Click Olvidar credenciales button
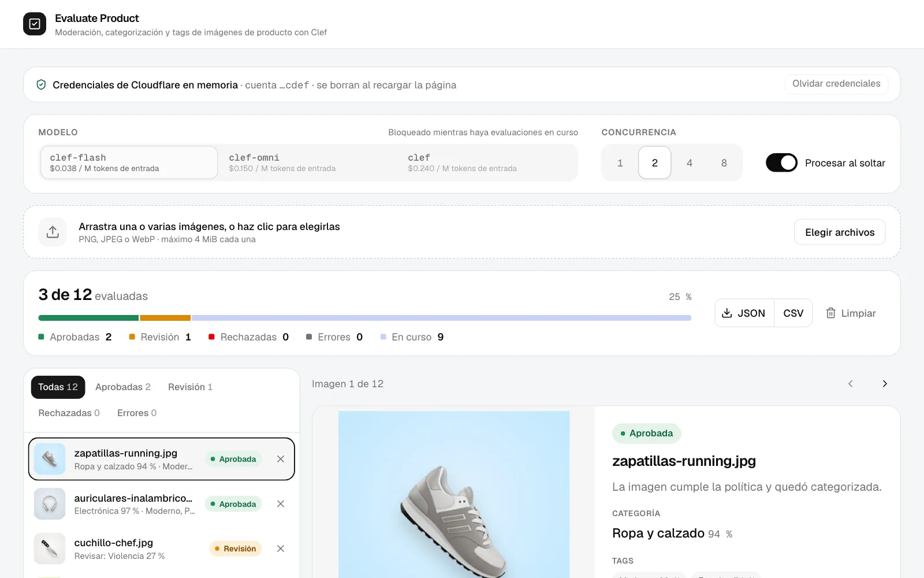Screen dimensions: 924x578 [836, 84]
